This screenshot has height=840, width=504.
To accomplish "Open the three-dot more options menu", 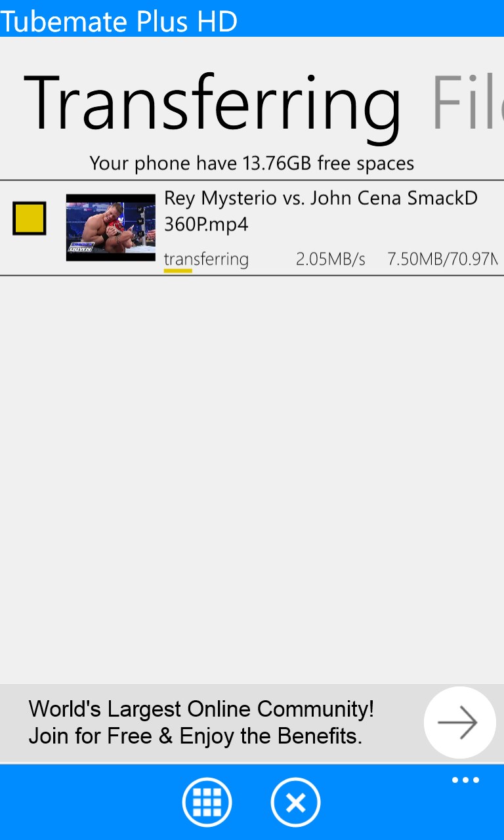I will pos(465,780).
